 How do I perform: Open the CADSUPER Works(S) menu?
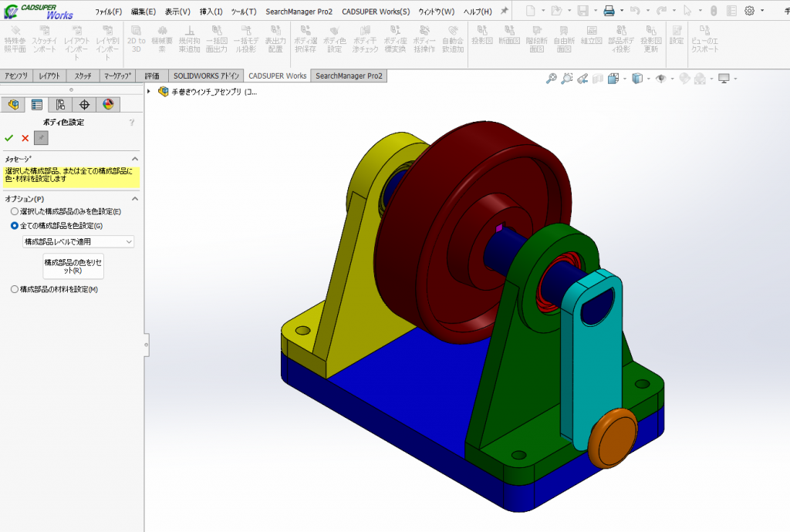point(376,12)
